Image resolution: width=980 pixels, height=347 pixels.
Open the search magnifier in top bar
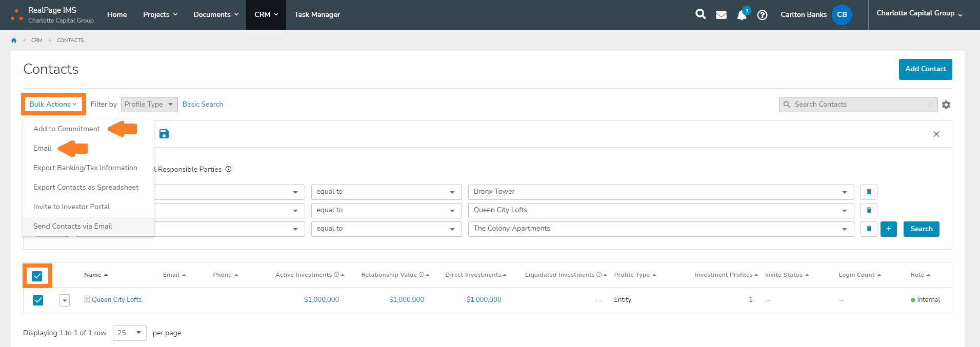click(x=701, y=14)
